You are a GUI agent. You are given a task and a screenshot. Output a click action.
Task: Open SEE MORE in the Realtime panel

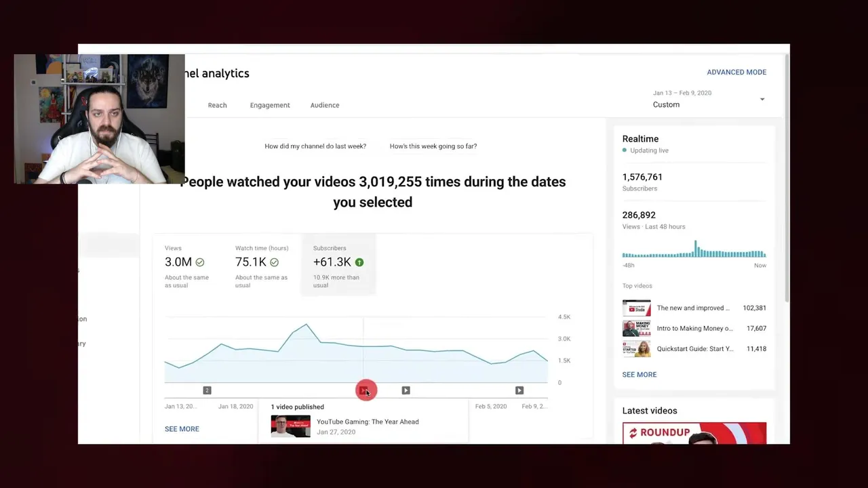pyautogui.click(x=639, y=374)
